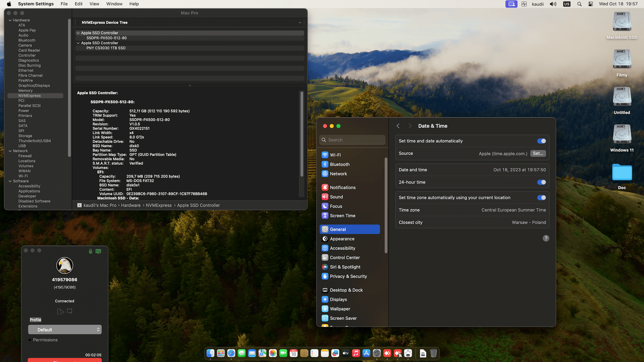Image resolution: width=644 pixels, height=362 pixels.
Task: Turn off 24-hour time toggle
Action: tap(541, 182)
